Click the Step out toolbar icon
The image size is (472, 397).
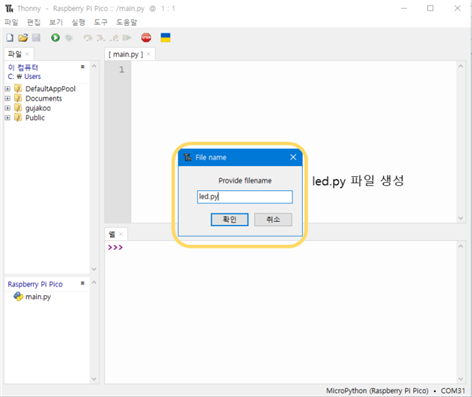coord(114,38)
